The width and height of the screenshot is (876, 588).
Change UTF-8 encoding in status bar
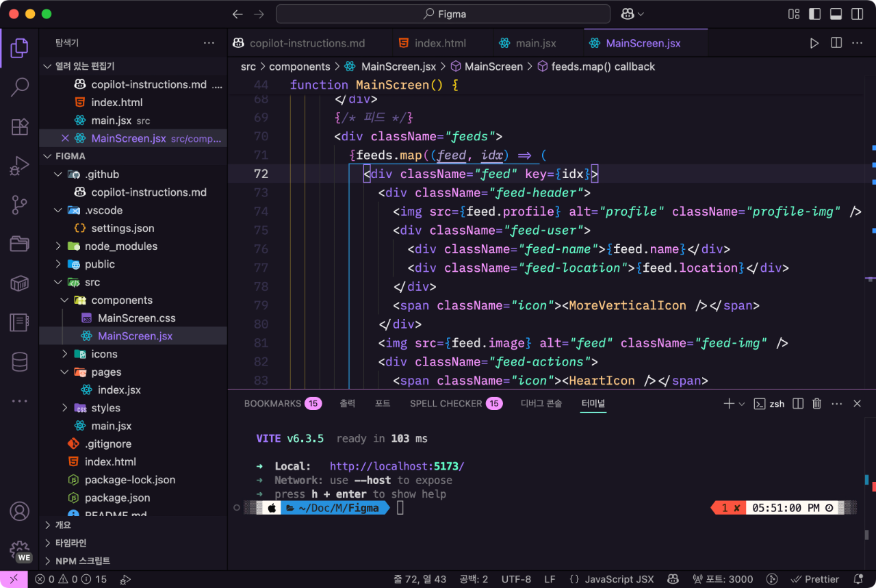click(516, 579)
